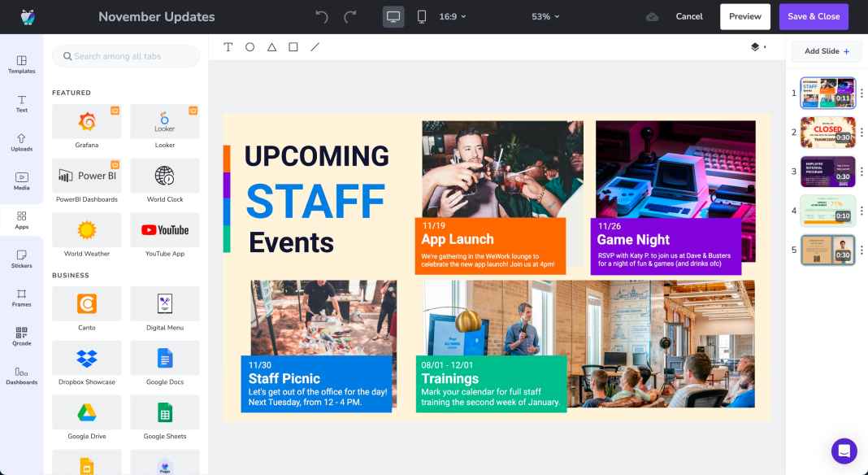Enable desktop preview mode
The height and width of the screenshot is (475, 868).
[x=393, y=15]
